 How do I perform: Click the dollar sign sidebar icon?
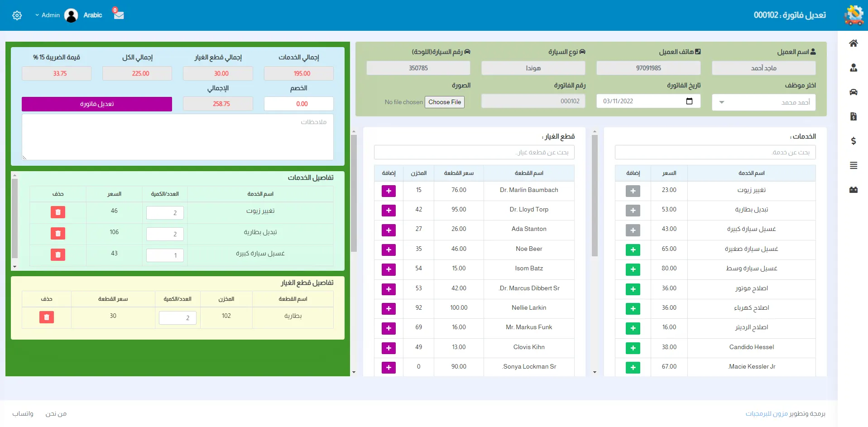[853, 141]
